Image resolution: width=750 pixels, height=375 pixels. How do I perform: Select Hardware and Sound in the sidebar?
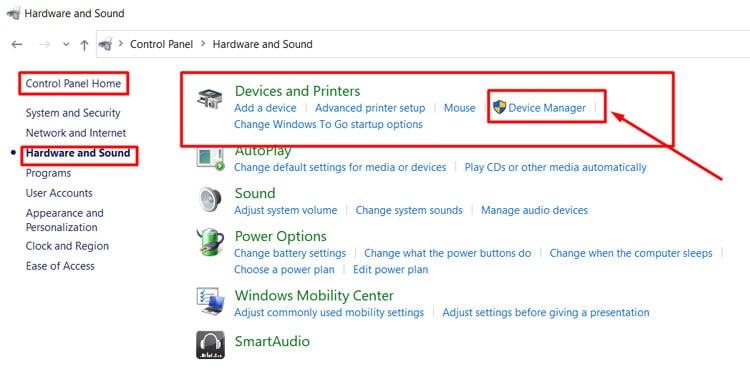78,153
